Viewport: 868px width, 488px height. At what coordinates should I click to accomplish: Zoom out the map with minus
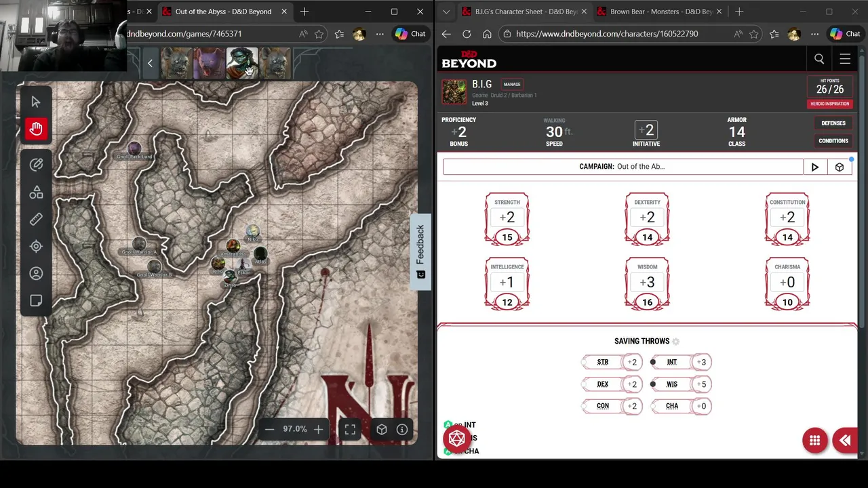coord(269,429)
